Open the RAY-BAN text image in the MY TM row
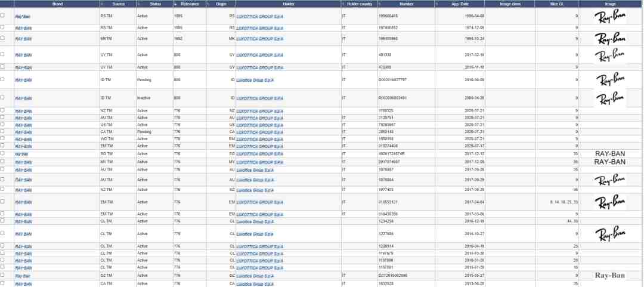The image size is (644, 287). (x=610, y=162)
